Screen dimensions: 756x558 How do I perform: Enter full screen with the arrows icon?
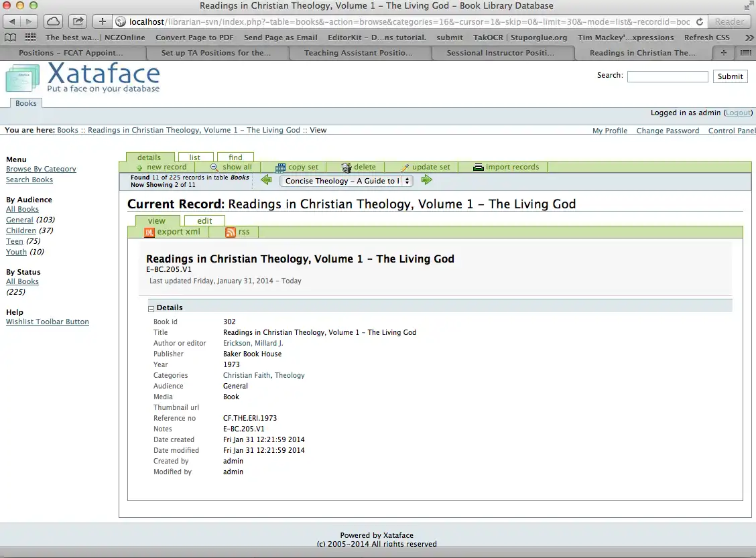click(748, 6)
